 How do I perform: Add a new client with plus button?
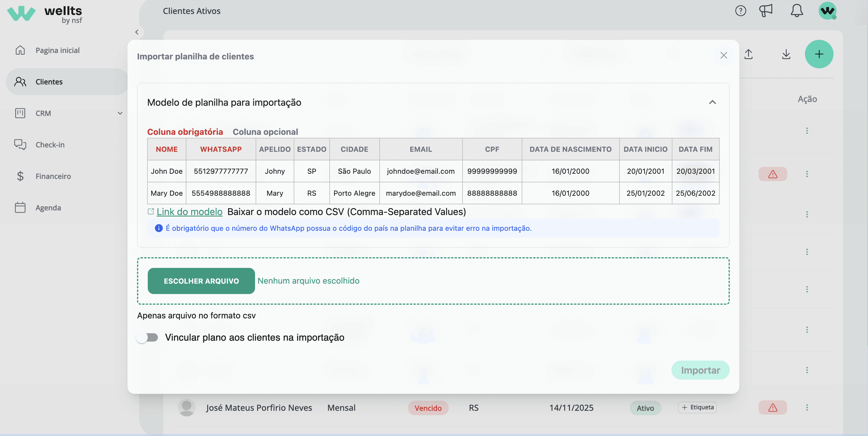point(819,54)
